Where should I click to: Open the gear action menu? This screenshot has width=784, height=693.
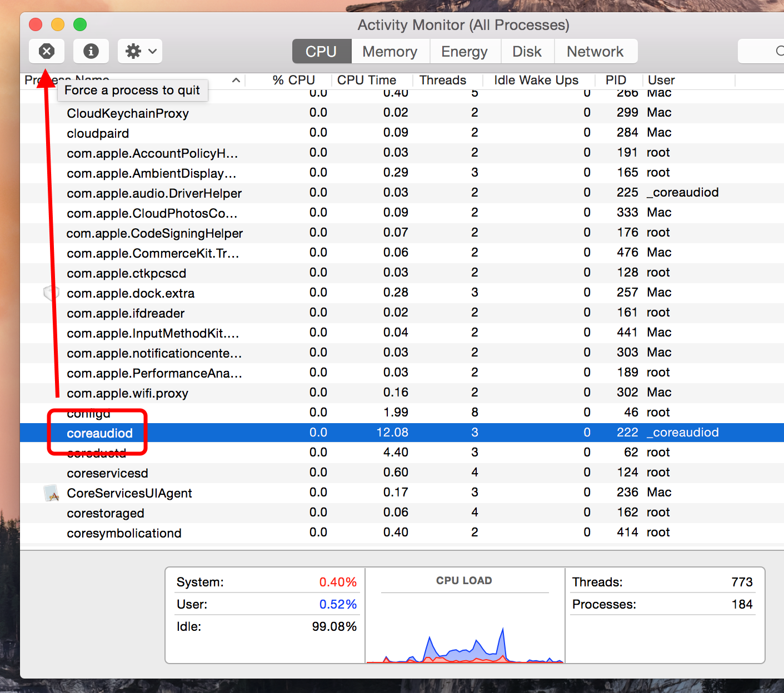pyautogui.click(x=140, y=52)
